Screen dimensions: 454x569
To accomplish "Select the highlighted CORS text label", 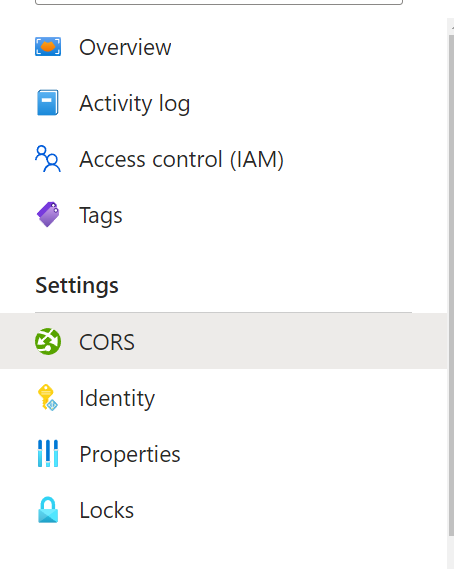I will 107,342.
